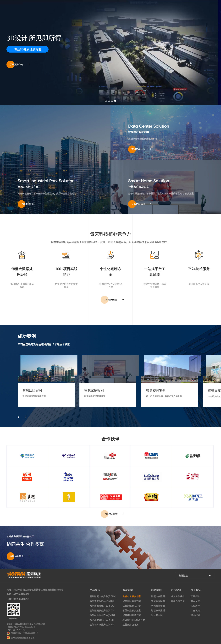
Task: Click the 个性化定制方案 hand lightbulb icon
Action: [x=110, y=255]
